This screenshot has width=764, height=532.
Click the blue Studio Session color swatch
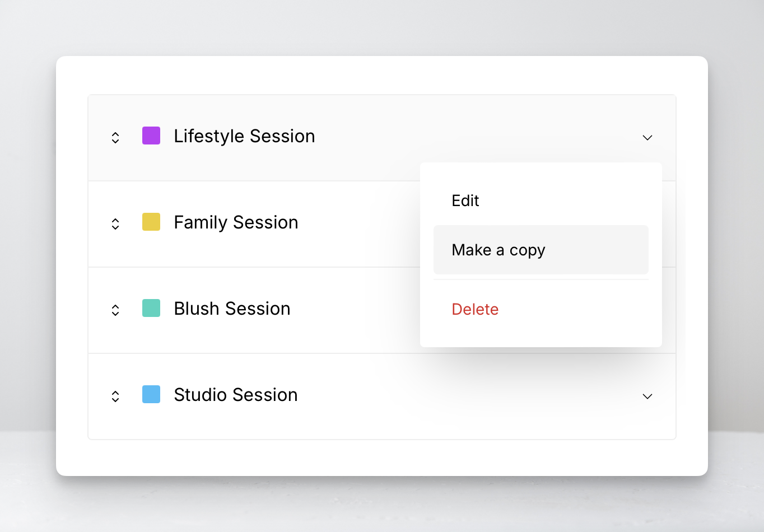[151, 394]
